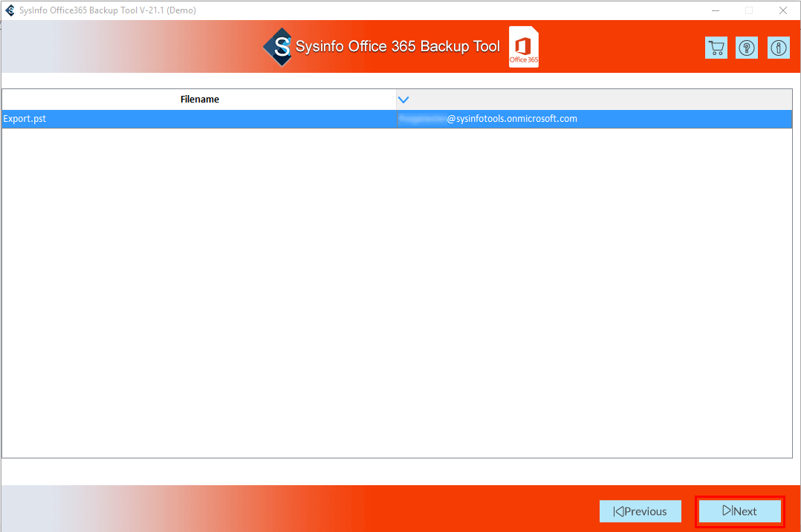Select the sysinfotools.onmicrosoft.com email cell
Image resolution: width=801 pixels, height=532 pixels.
pos(511,119)
